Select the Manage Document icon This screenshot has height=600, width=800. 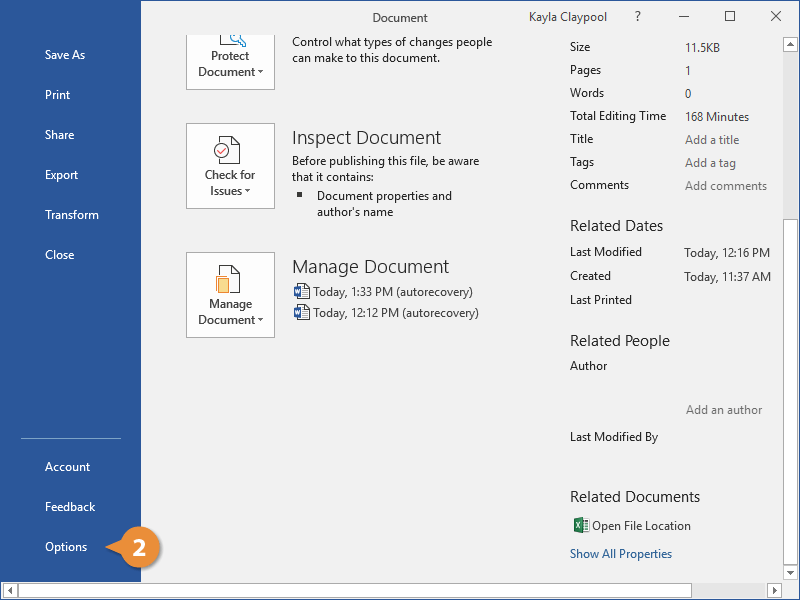(x=230, y=281)
